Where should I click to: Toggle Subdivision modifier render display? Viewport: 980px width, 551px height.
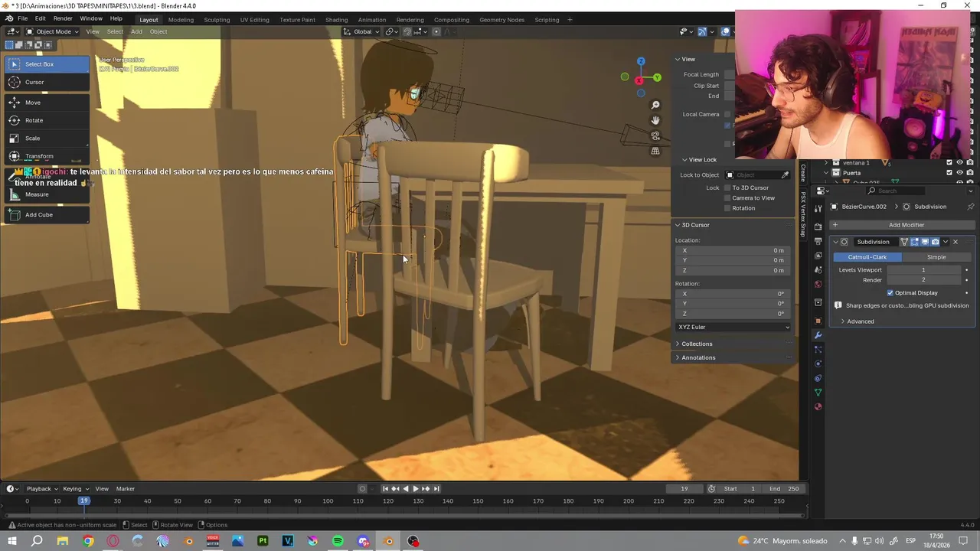tap(935, 242)
